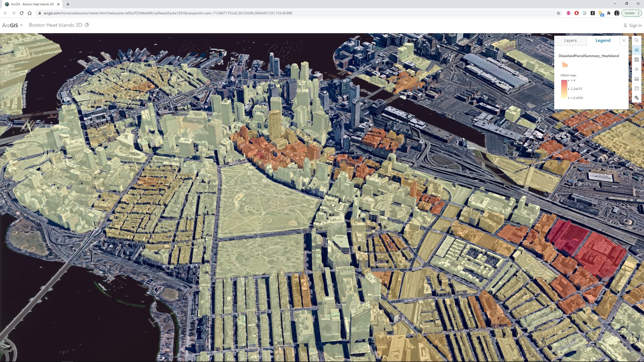This screenshot has height=362, width=644.
Task: Open the AdBlock extension icon
Action: pyautogui.click(x=576, y=13)
